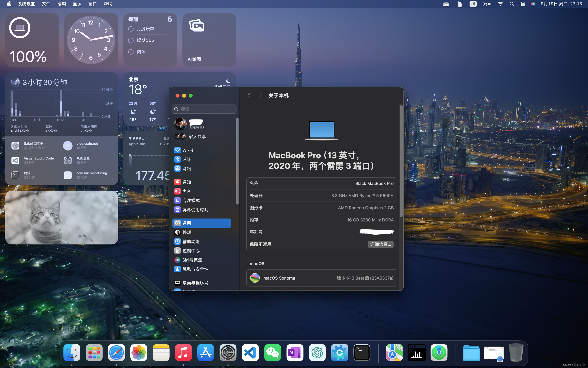
Task: Click the cloud icon in menu bar
Action: tap(446, 4)
